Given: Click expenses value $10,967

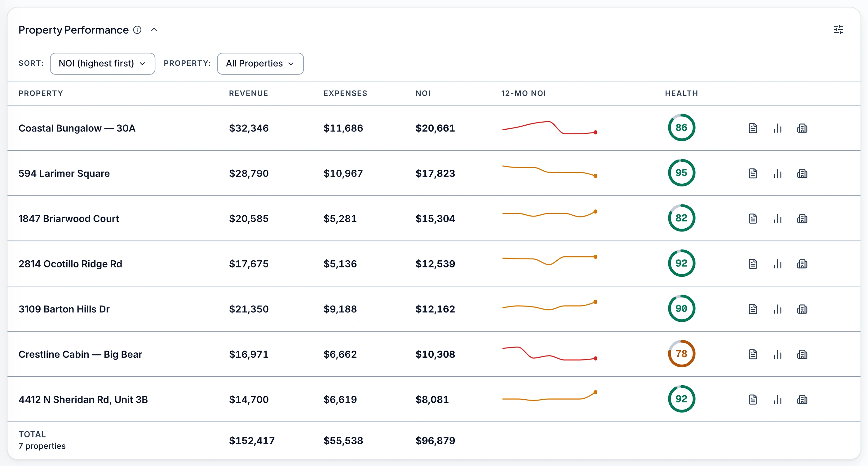Looking at the screenshot, I should coord(343,173).
